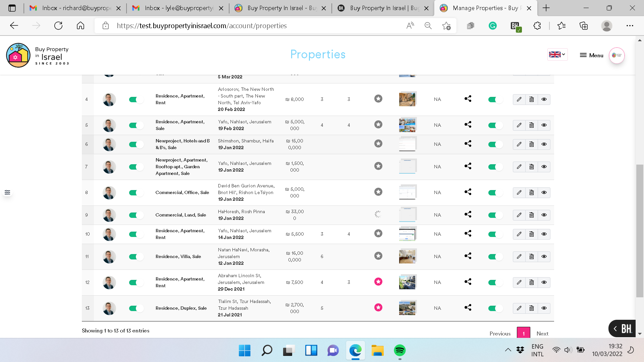Image resolution: width=644 pixels, height=362 pixels.
Task: Open the hamburger Menu
Action: 591,55
